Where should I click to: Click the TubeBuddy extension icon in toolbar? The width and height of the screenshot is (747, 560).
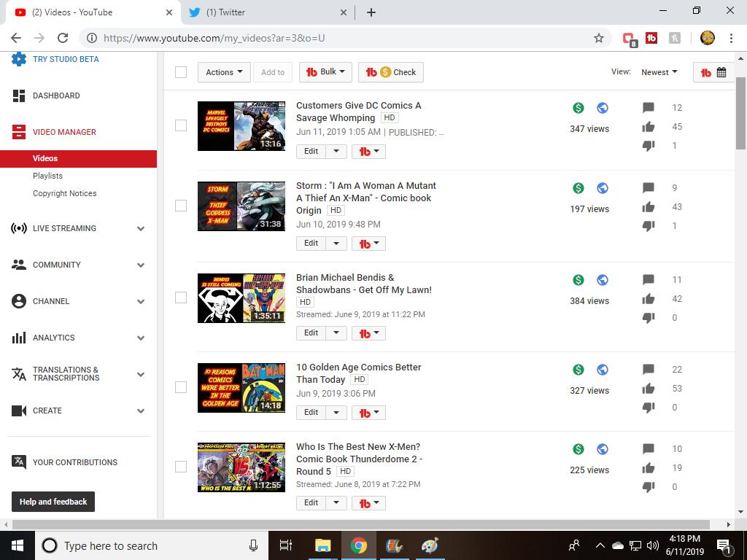[x=651, y=38]
